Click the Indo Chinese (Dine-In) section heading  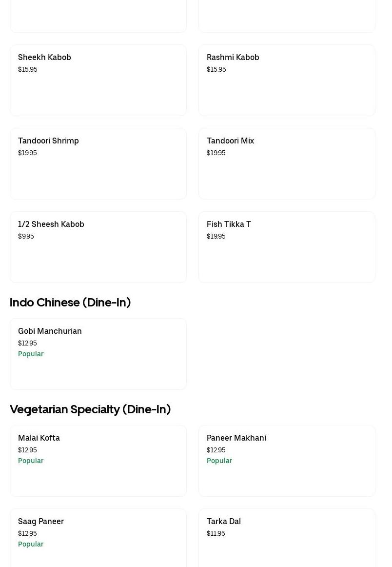pyautogui.click(x=70, y=303)
